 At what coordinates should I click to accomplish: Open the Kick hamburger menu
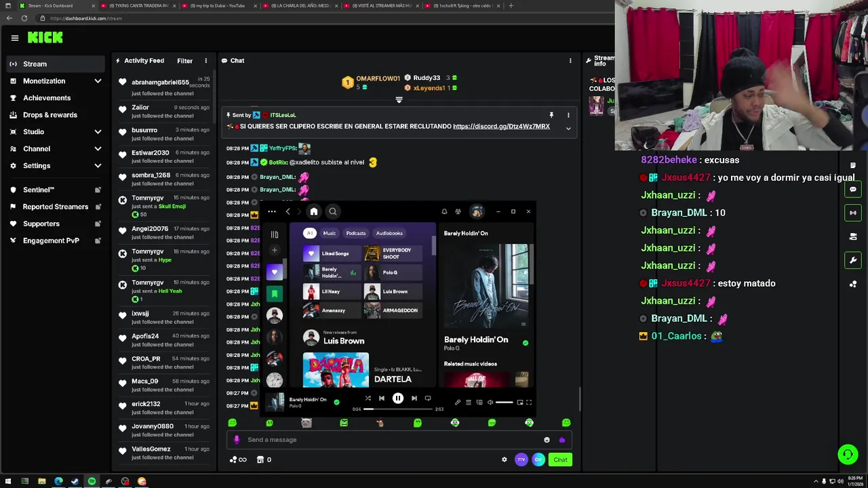pos(14,38)
